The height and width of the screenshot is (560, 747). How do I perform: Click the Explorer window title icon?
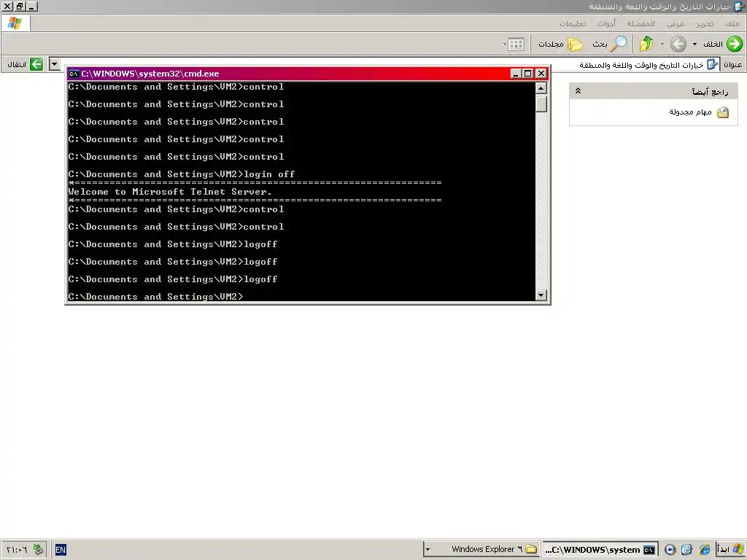click(740, 6)
